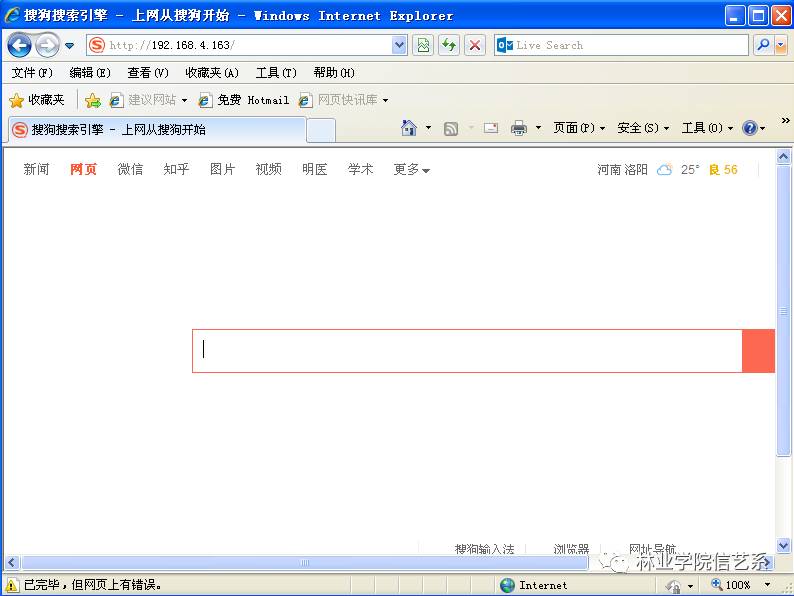Image resolution: width=794 pixels, height=596 pixels.
Task: Click the Forward navigation arrow
Action: click(x=47, y=46)
